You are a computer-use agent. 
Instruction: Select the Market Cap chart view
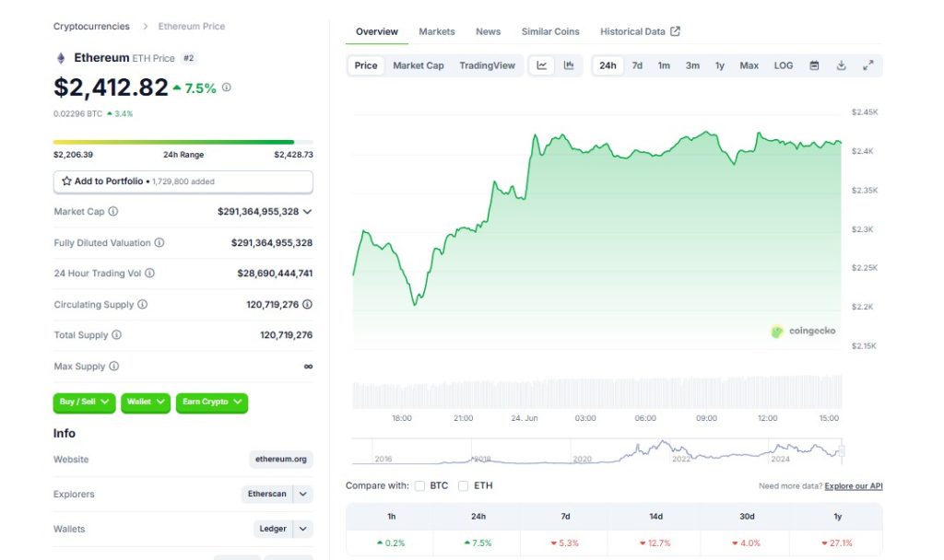click(x=419, y=65)
